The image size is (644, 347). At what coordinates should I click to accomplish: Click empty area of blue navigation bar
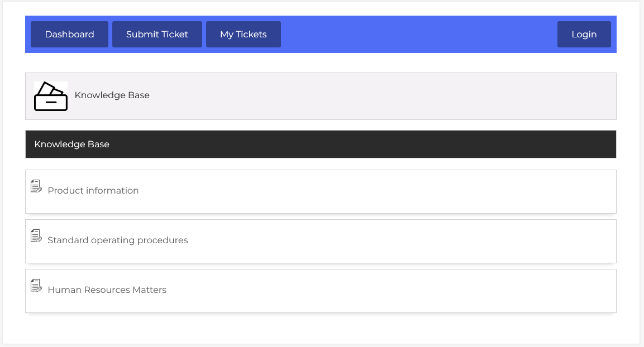419,34
